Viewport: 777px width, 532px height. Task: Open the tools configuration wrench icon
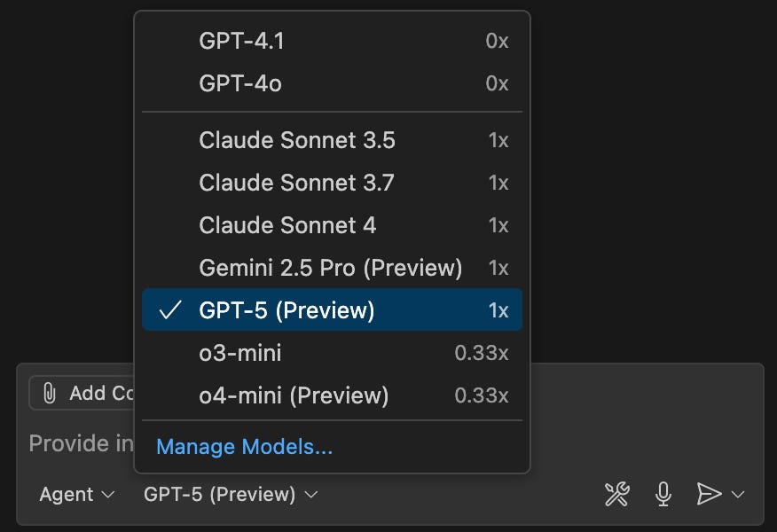coord(617,494)
